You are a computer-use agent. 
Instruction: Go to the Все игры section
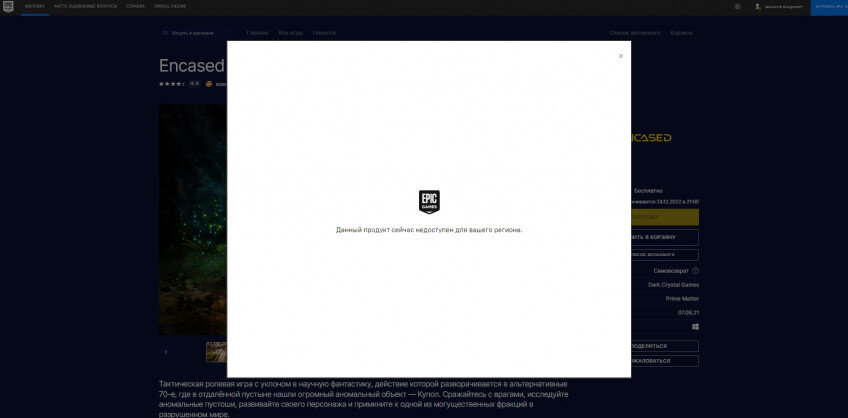pos(290,33)
